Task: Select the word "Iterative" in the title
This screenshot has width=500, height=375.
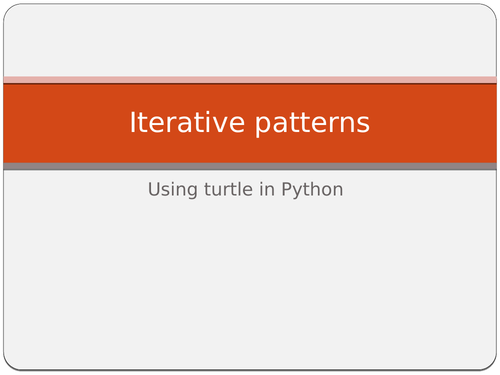Action: [x=187, y=122]
